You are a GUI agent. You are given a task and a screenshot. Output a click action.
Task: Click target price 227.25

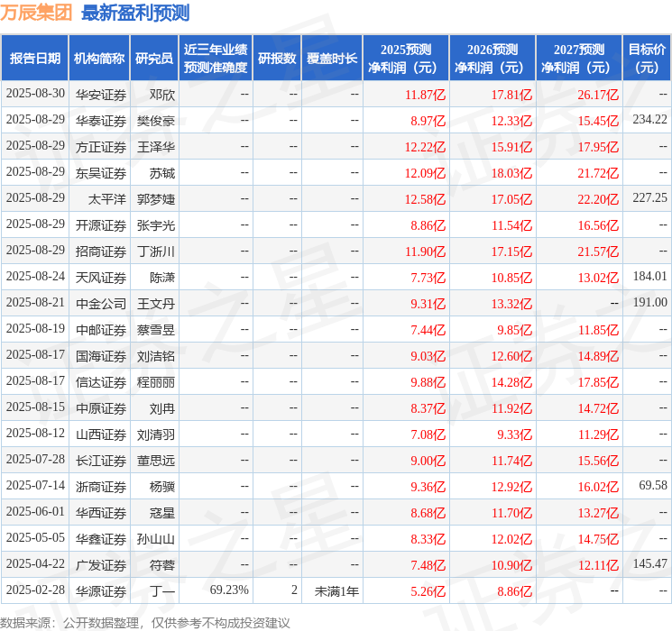point(649,198)
